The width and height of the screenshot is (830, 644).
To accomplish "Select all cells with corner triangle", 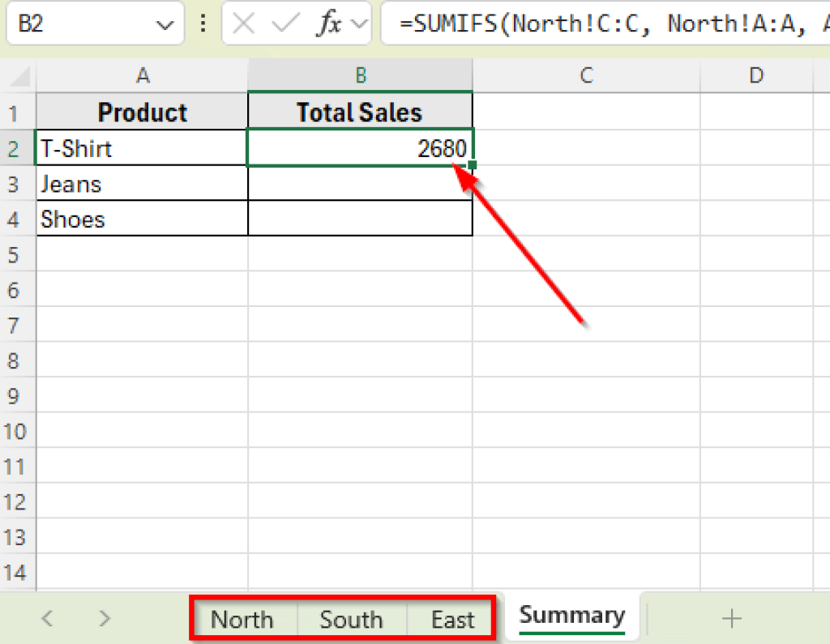I will pos(19,75).
